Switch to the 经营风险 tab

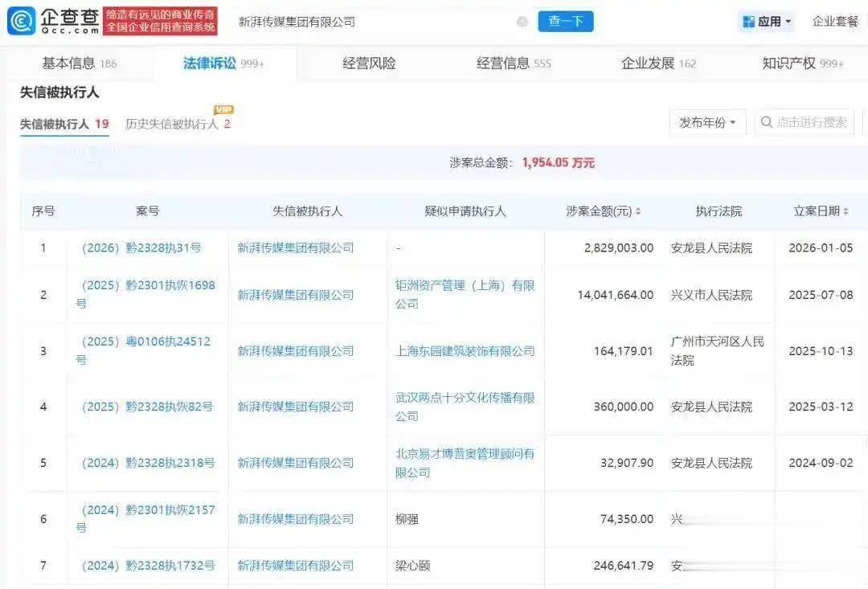click(x=369, y=63)
